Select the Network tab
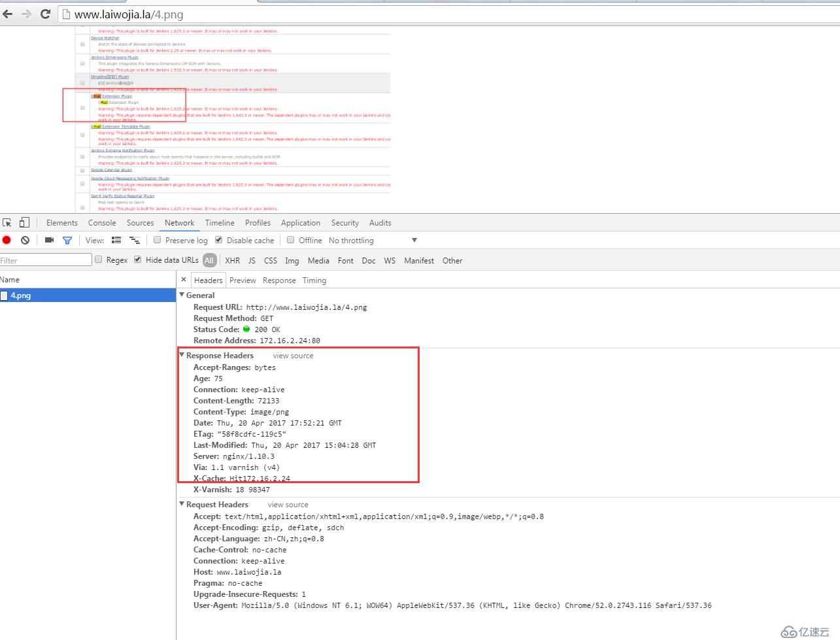The height and width of the screenshot is (640, 840). (179, 223)
